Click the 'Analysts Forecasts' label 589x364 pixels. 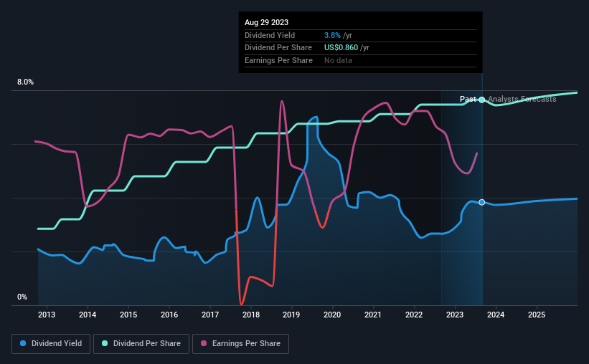[x=522, y=99]
